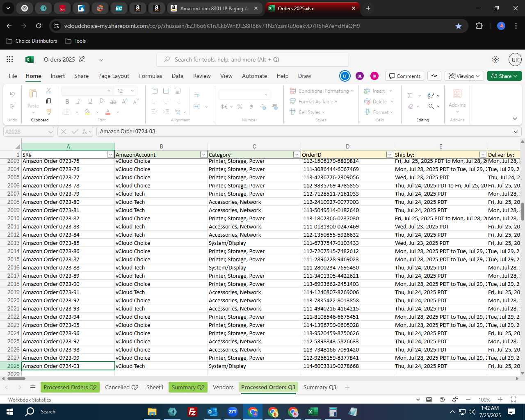This screenshot has width=525, height=420.
Task: Click the zoom in plus icon
Action: coord(500,399)
